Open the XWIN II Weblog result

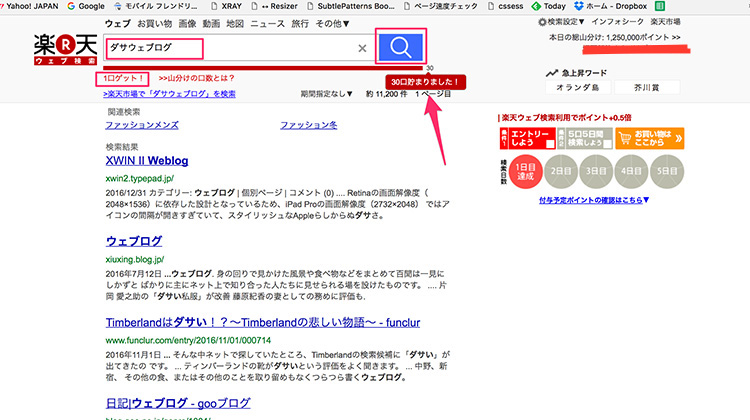(x=147, y=161)
